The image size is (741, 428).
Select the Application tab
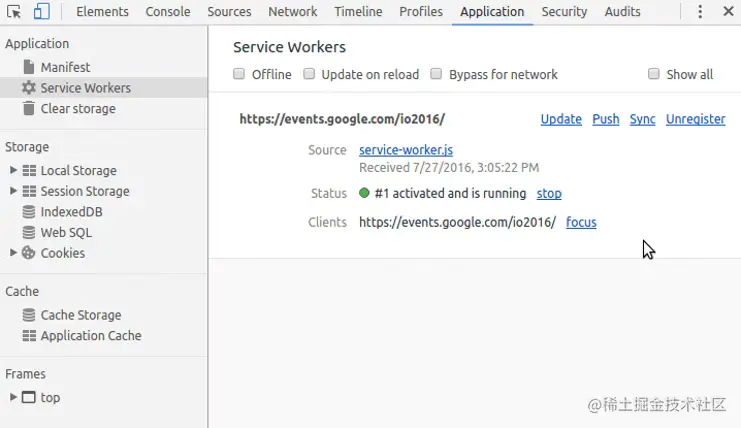492,12
